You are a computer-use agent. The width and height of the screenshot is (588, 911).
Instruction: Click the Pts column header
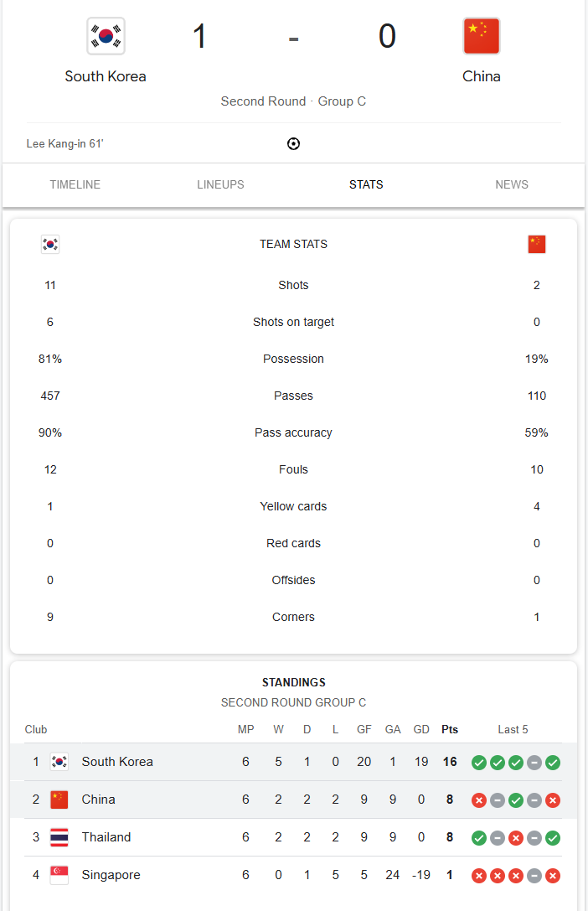pos(450,730)
